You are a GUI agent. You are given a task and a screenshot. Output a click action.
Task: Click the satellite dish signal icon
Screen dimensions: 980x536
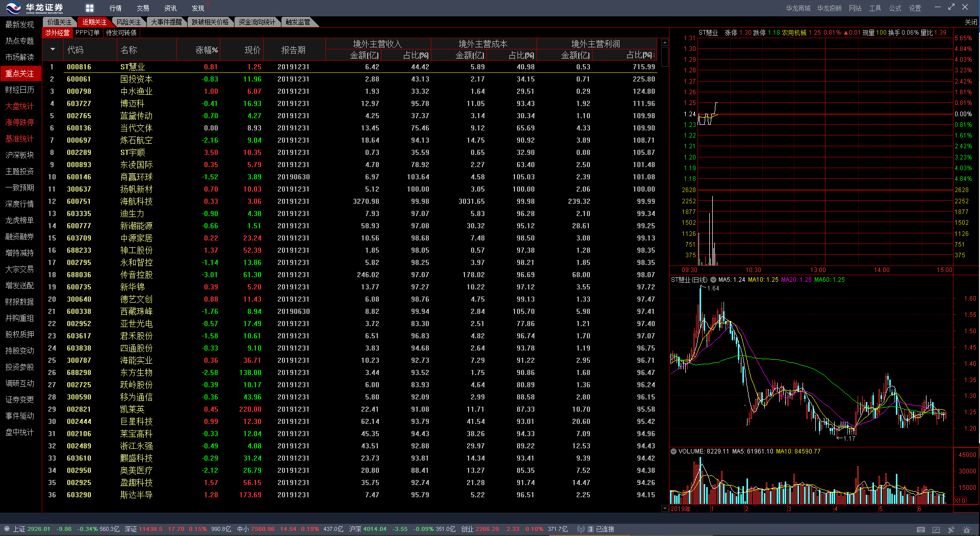pos(951,529)
